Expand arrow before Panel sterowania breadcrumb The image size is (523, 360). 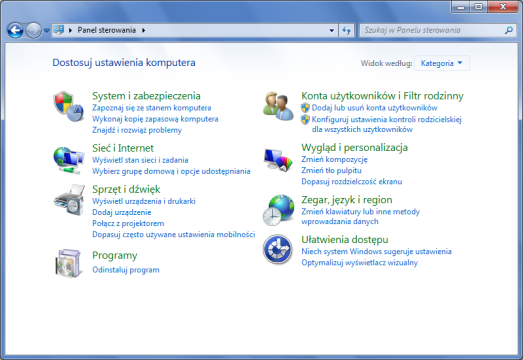coord(70,30)
